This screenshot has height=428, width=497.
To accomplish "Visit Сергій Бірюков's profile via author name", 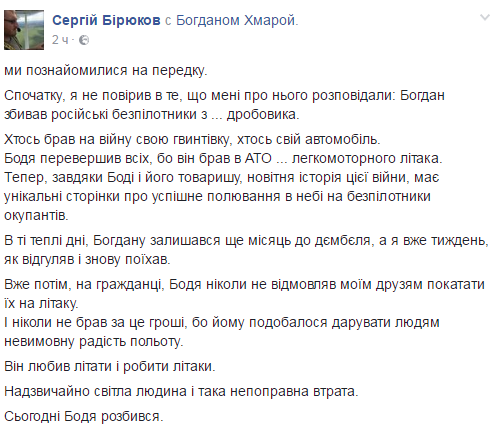I will click(106, 21).
